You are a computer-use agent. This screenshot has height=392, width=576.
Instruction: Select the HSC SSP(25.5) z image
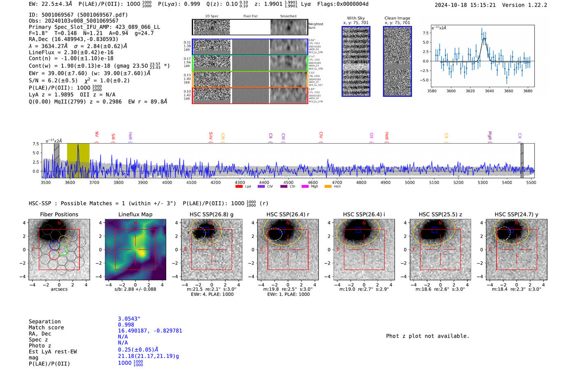pos(440,249)
